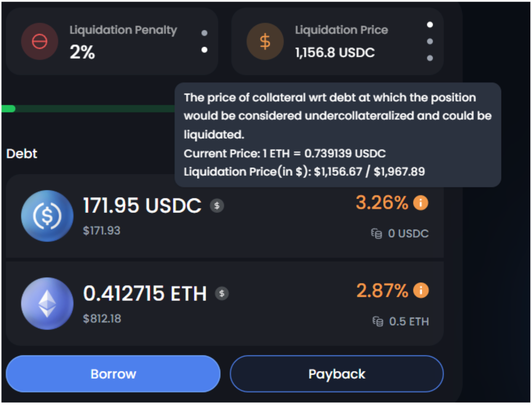532x405 pixels.
Task: Select top dot in Liquidation Price card
Action: coord(430,25)
